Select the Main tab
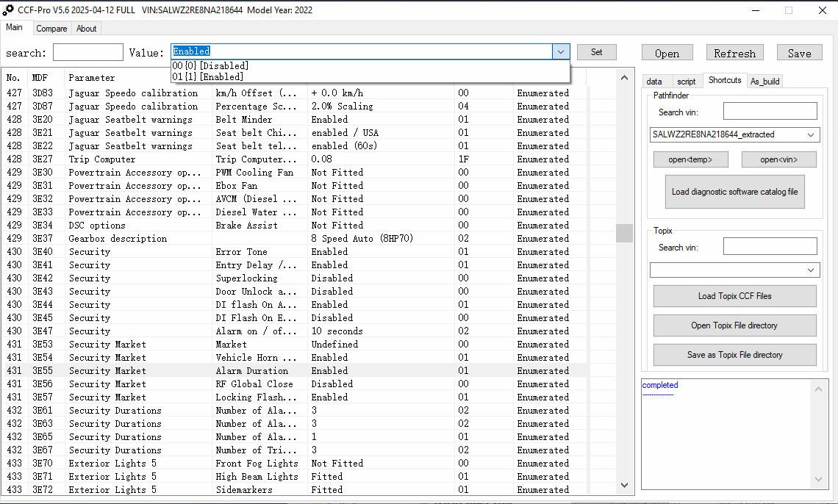838x504 pixels. [15, 27]
